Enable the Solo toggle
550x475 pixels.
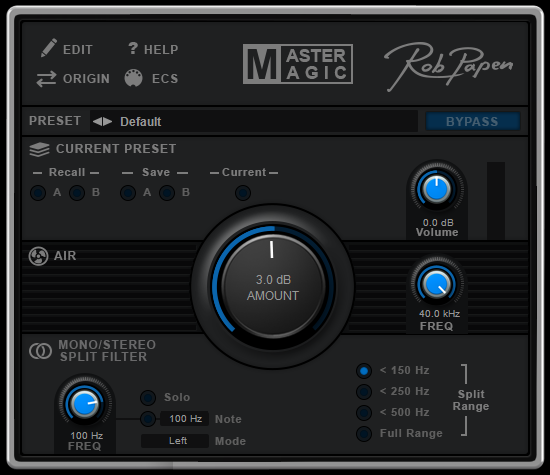pyautogui.click(x=148, y=397)
